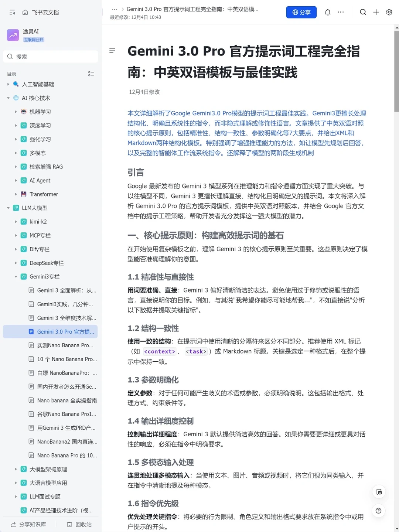The width and height of the screenshot is (399, 532).
Task: Click the 互联网公开 badge
Action: click(34, 40)
